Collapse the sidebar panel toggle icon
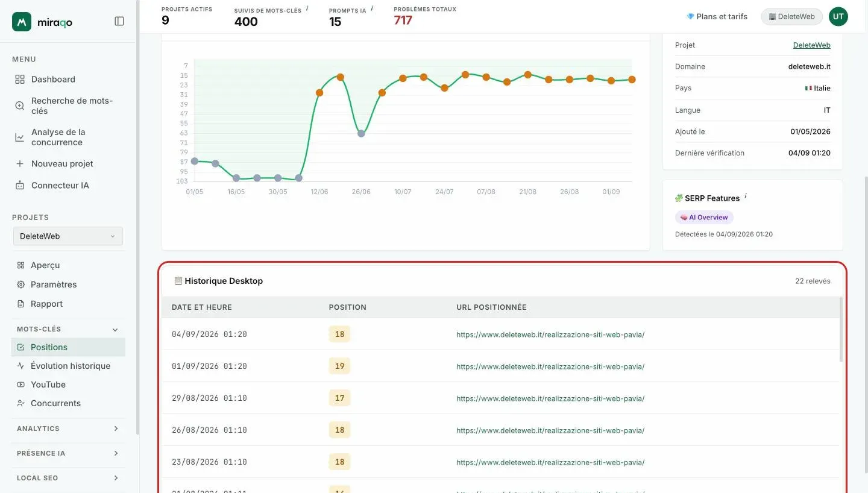The height and width of the screenshot is (493, 868). (x=119, y=21)
